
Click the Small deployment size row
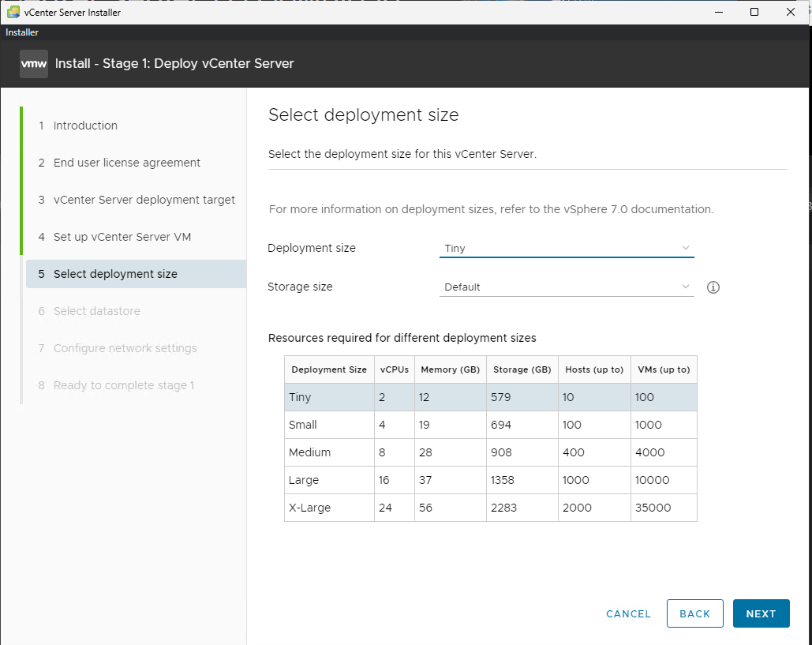(490, 425)
